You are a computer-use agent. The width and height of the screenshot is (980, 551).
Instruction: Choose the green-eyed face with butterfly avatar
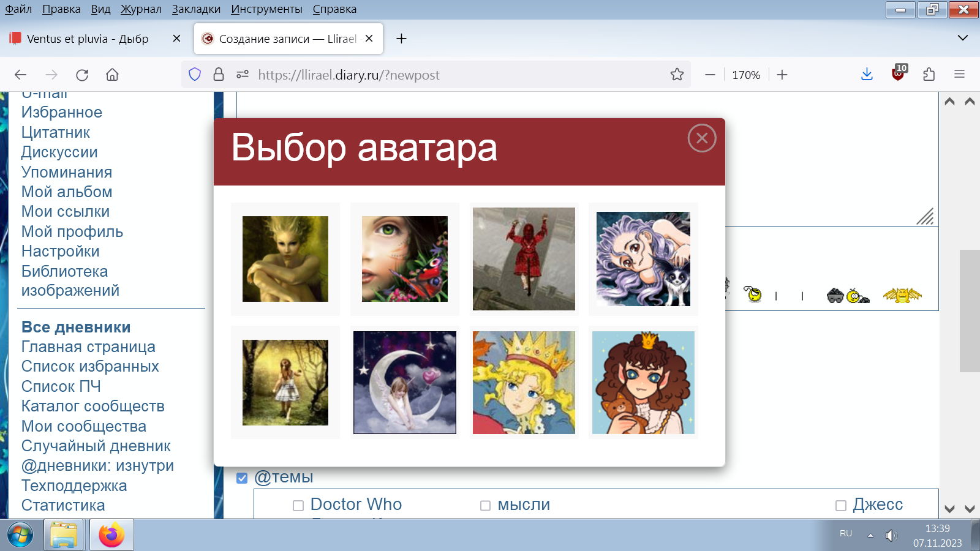(x=405, y=259)
